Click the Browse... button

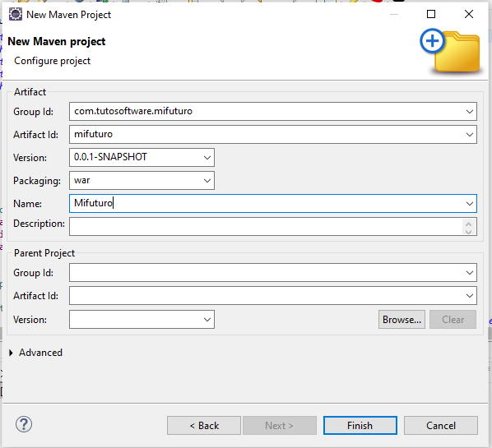coord(401,320)
